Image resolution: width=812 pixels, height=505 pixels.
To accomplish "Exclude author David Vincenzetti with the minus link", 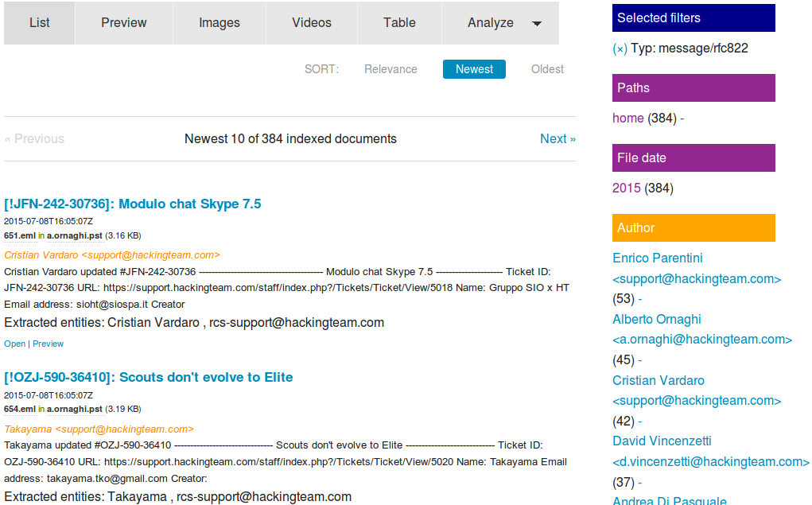I will (640, 483).
